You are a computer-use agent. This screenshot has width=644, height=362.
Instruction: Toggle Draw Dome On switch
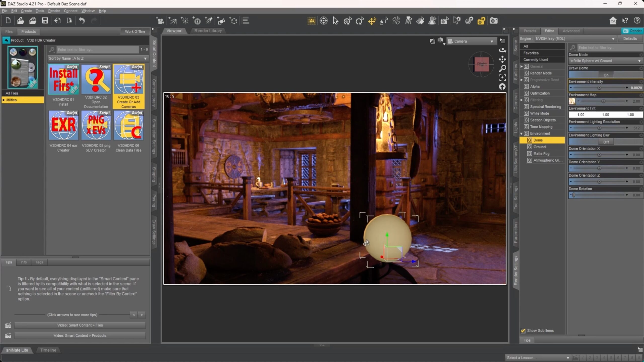click(606, 75)
